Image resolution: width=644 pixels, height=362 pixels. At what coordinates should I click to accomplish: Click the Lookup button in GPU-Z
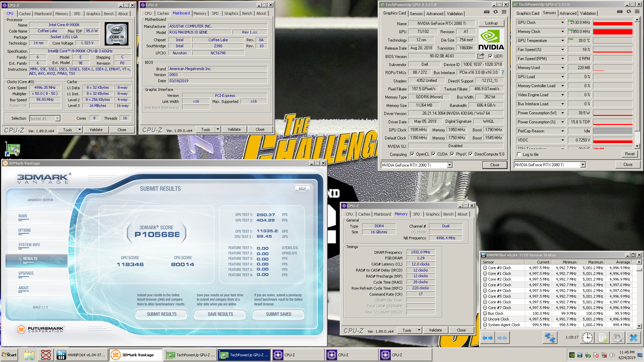pos(491,23)
